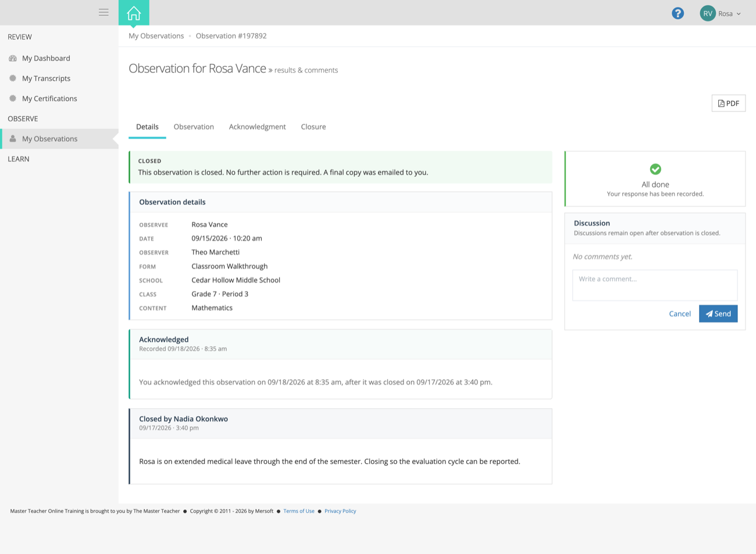Viewport: 756px width, 554px height.
Task: Click the green All done checkmark icon
Action: [x=655, y=169]
